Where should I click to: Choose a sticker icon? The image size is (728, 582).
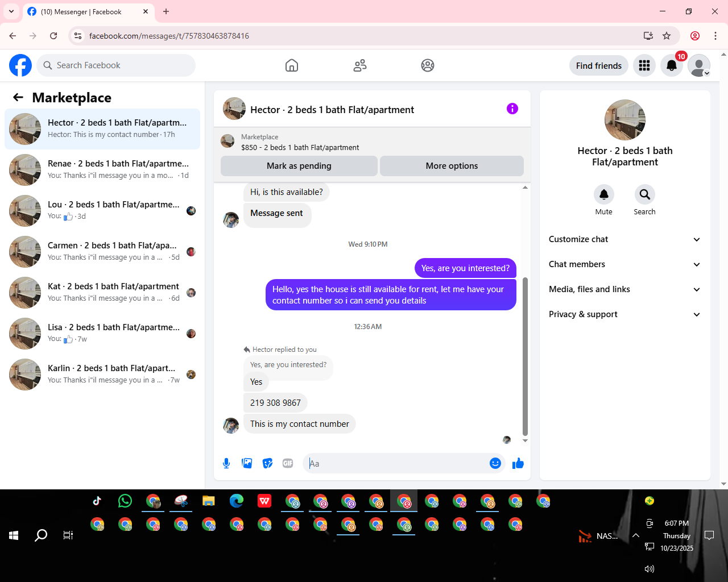point(267,463)
